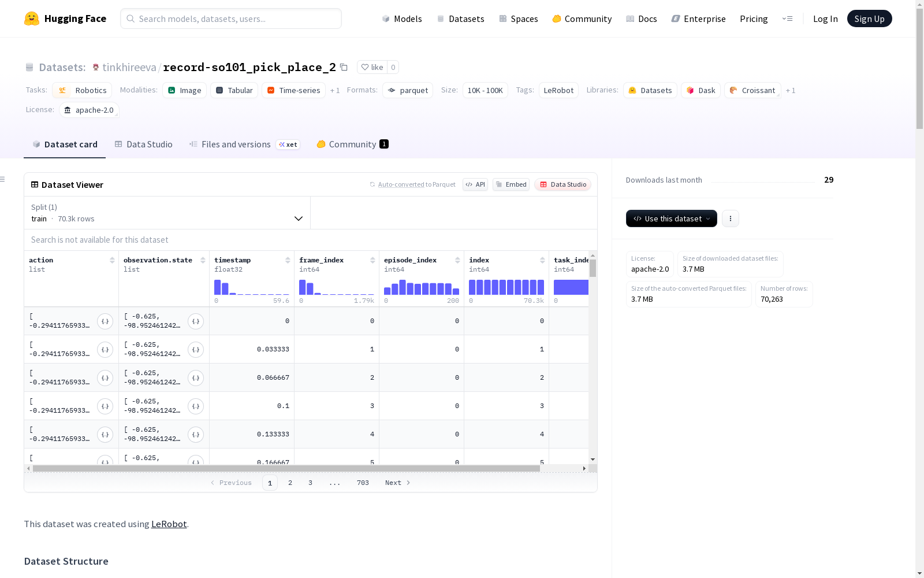924x578 pixels.
Task: Open the apache-2.0 license tag
Action: (x=89, y=110)
